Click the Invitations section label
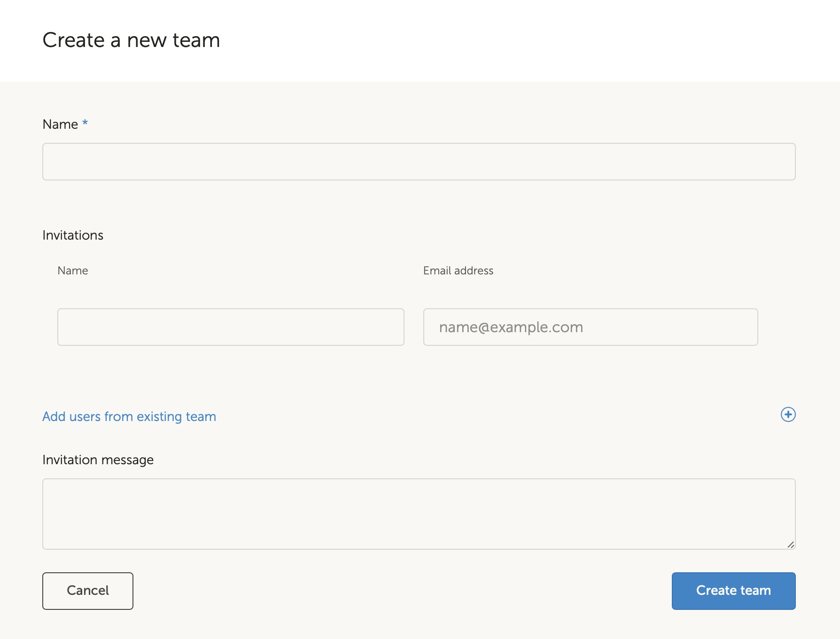Viewport: 840px width, 639px height. (x=73, y=235)
